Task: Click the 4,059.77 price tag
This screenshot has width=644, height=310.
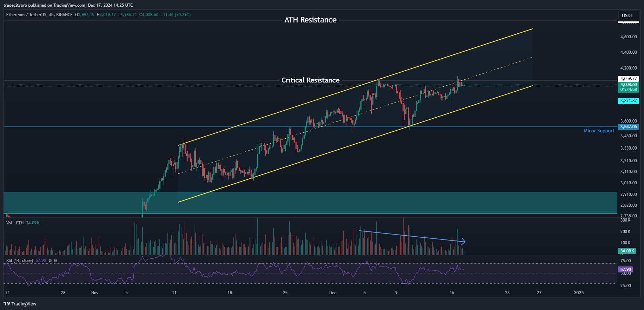Action: tap(628, 79)
